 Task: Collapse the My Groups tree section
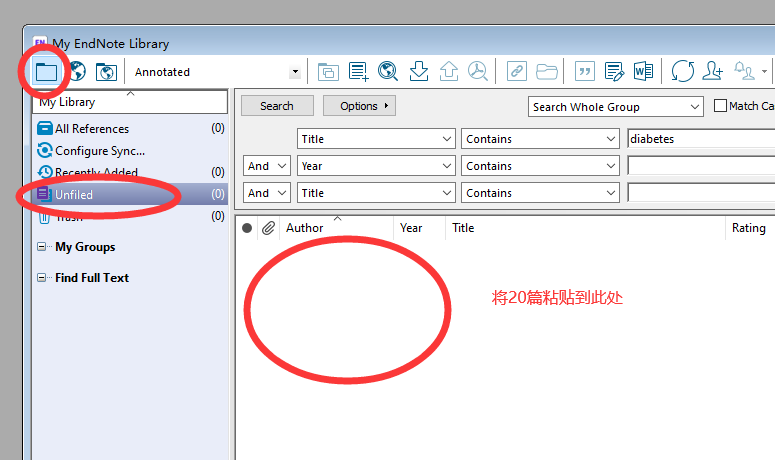click(42, 247)
